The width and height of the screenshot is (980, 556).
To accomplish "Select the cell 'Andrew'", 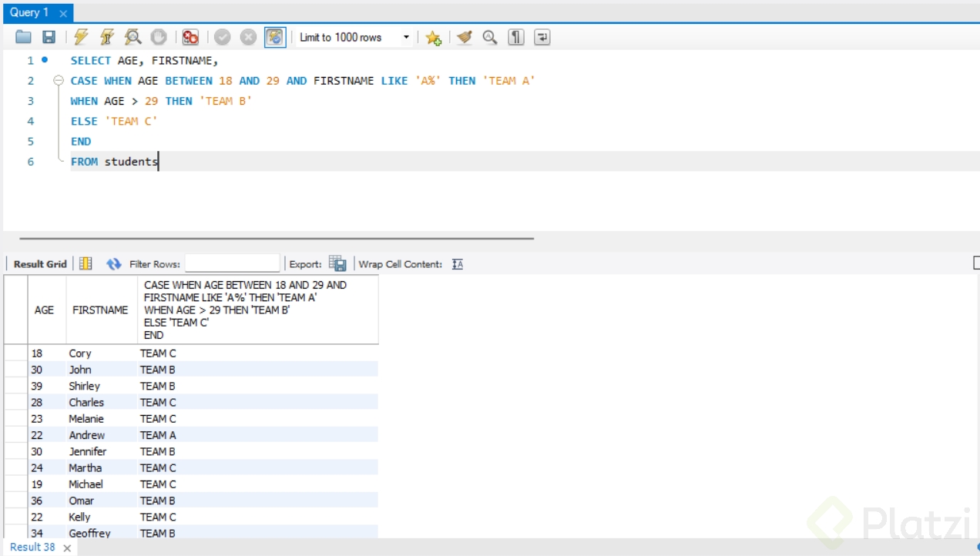I will (x=102, y=435).
